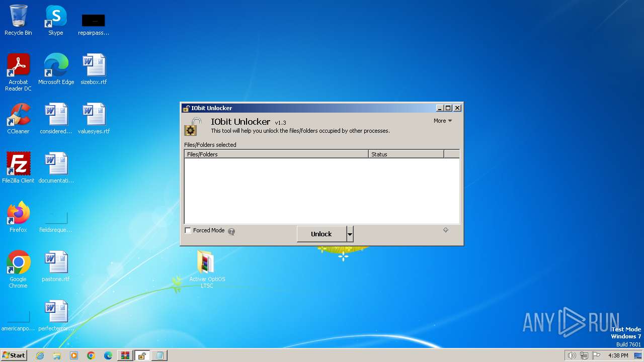Select sizebox.rtf document icon

(94, 69)
